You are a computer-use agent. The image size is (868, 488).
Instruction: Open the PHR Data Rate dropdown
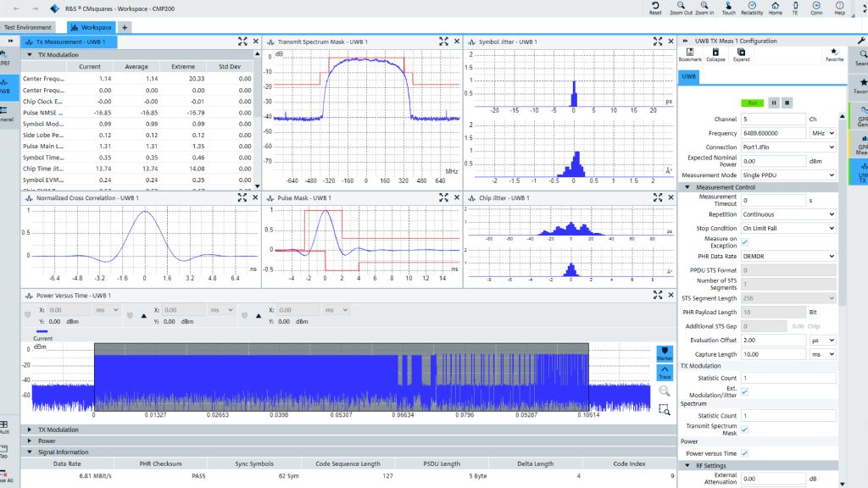coord(788,256)
